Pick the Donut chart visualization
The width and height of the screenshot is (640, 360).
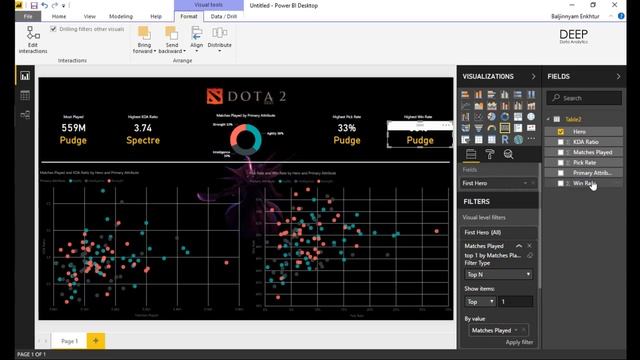click(x=504, y=117)
